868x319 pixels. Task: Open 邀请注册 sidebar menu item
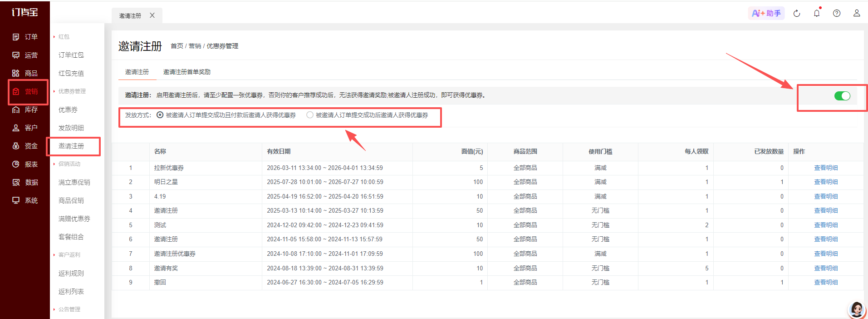[71, 146]
